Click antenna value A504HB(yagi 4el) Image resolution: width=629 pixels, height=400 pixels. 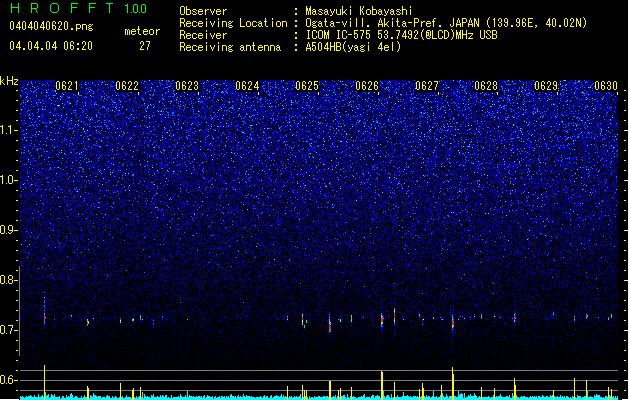click(x=353, y=47)
